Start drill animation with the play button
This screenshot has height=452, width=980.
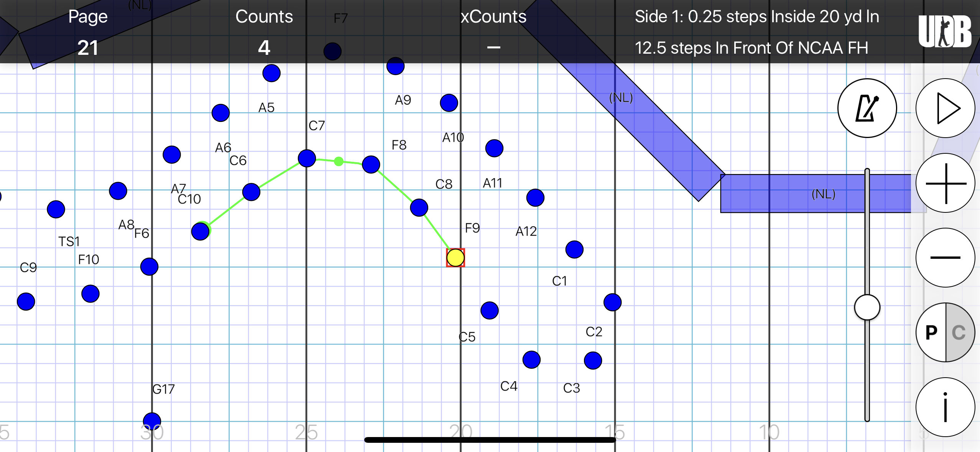(945, 108)
